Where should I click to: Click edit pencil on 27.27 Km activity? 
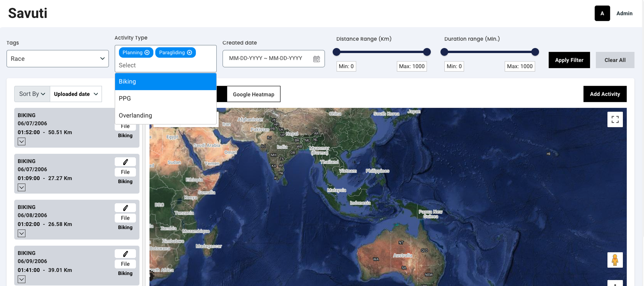125,162
